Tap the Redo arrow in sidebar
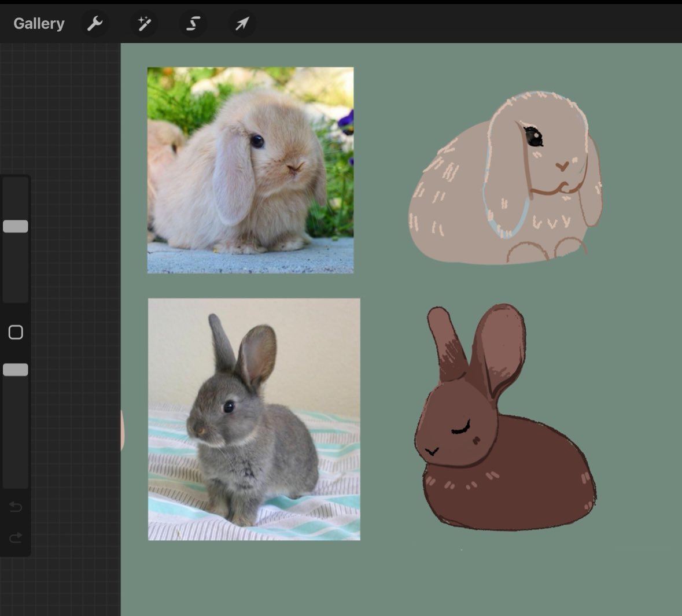This screenshot has height=616, width=682. tap(16, 538)
